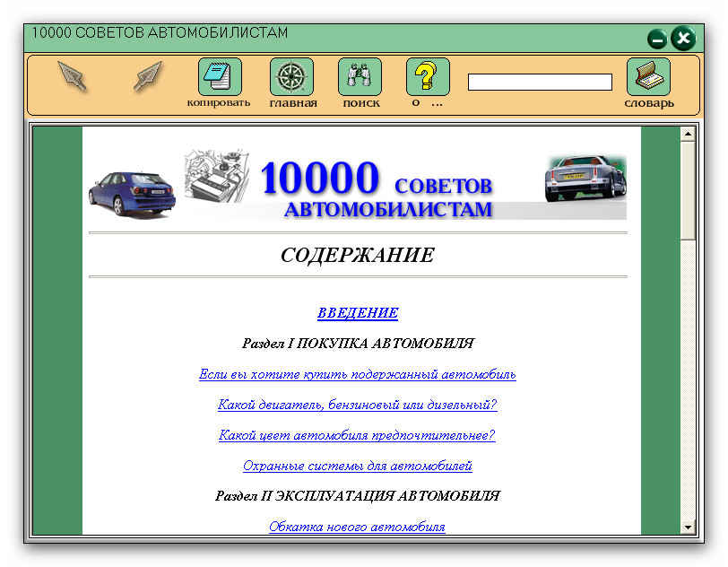Click Раздел II ЭКСПЛУАТАЦИЯ АВТОМОБИЛЯ heading

(358, 496)
